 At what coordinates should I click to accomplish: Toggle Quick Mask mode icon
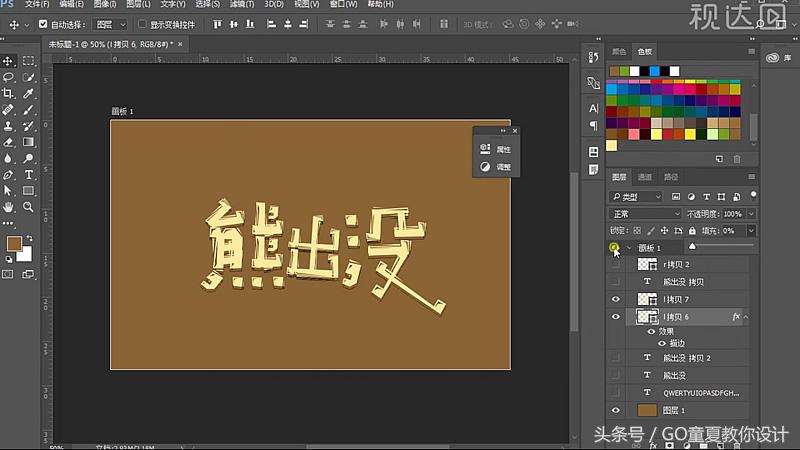click(x=8, y=274)
